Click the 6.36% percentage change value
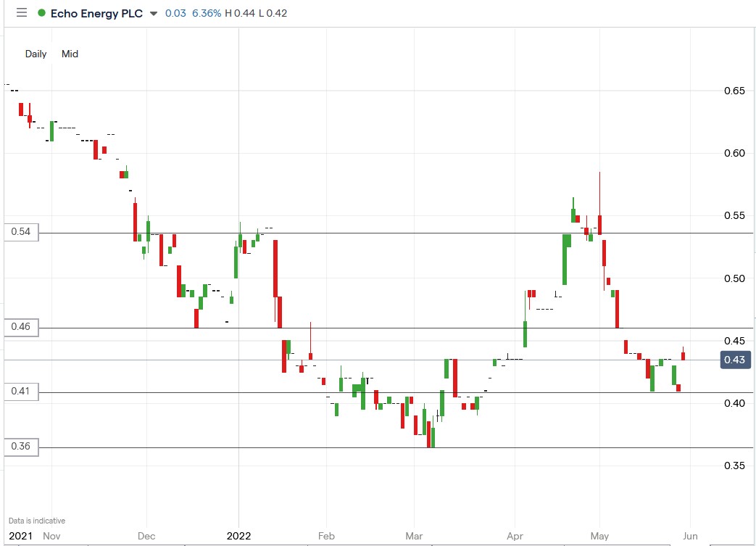 207,13
